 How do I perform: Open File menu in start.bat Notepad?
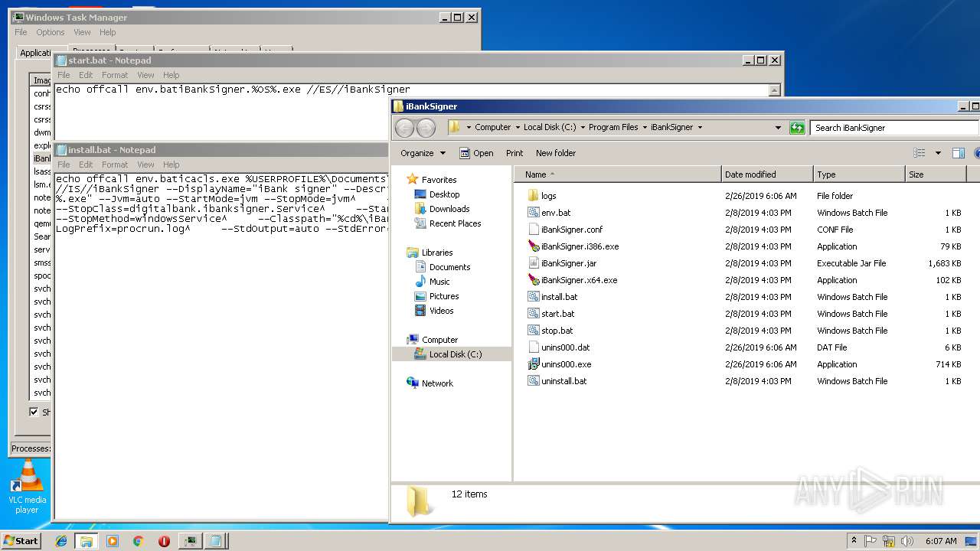(x=64, y=75)
